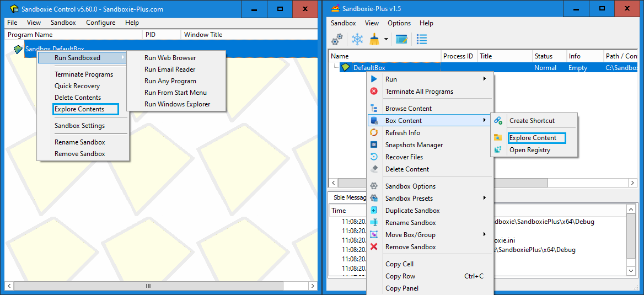This screenshot has height=295, width=644.
Task: Select Explore Content in Box Content submenu
Action: (533, 138)
